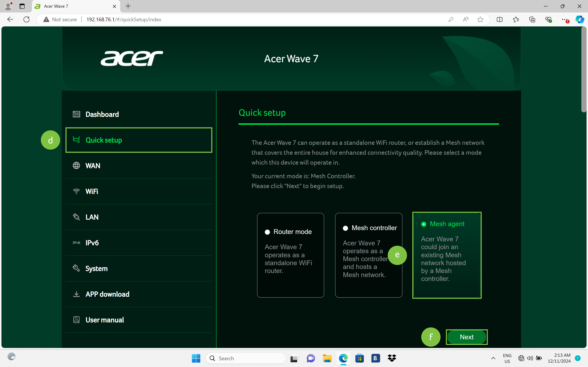
Task: Click the browser address bar URL
Action: (124, 19)
